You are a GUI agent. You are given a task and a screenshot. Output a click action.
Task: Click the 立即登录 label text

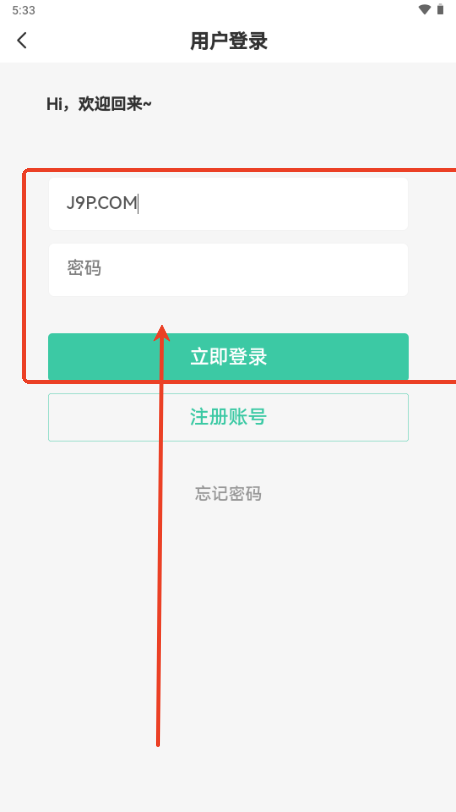coord(228,357)
